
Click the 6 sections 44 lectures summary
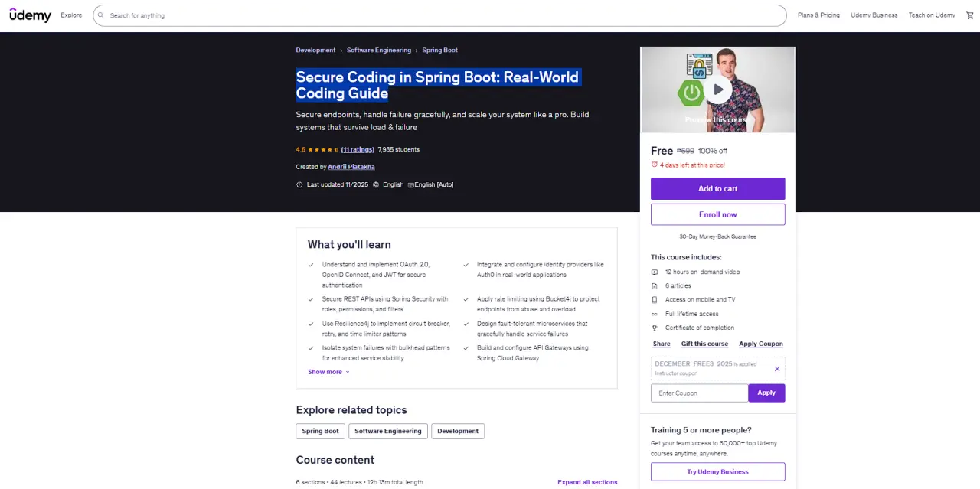(x=359, y=482)
